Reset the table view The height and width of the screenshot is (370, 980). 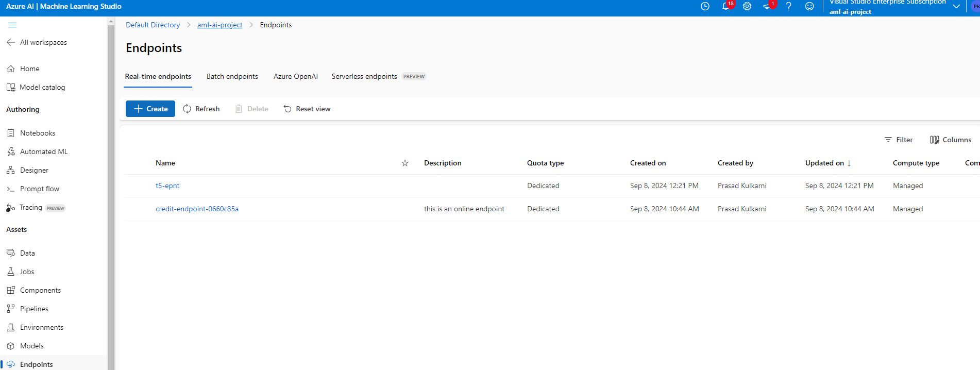click(x=307, y=109)
